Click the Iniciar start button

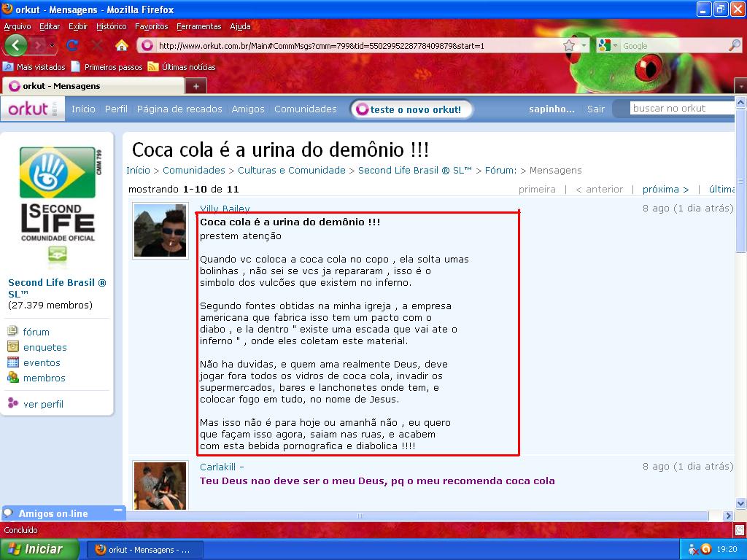pyautogui.click(x=39, y=549)
